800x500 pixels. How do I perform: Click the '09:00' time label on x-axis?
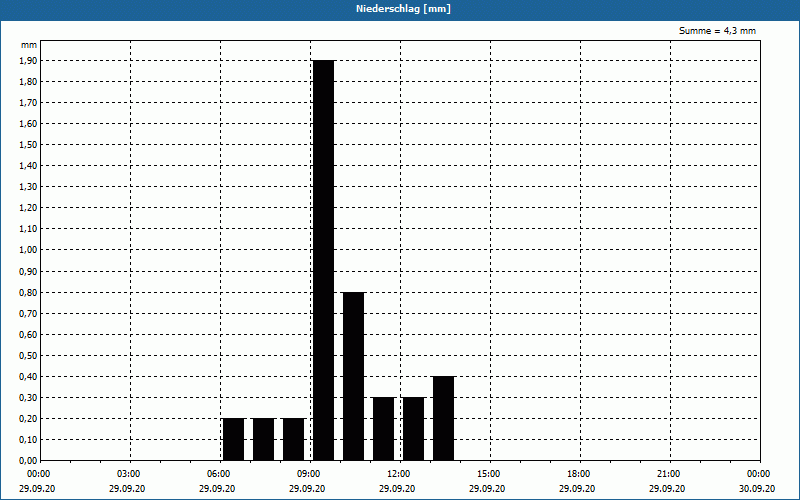click(x=308, y=474)
